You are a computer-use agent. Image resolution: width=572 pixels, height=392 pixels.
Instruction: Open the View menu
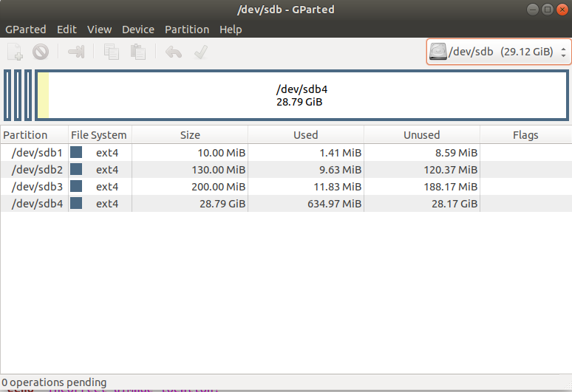[99, 29]
